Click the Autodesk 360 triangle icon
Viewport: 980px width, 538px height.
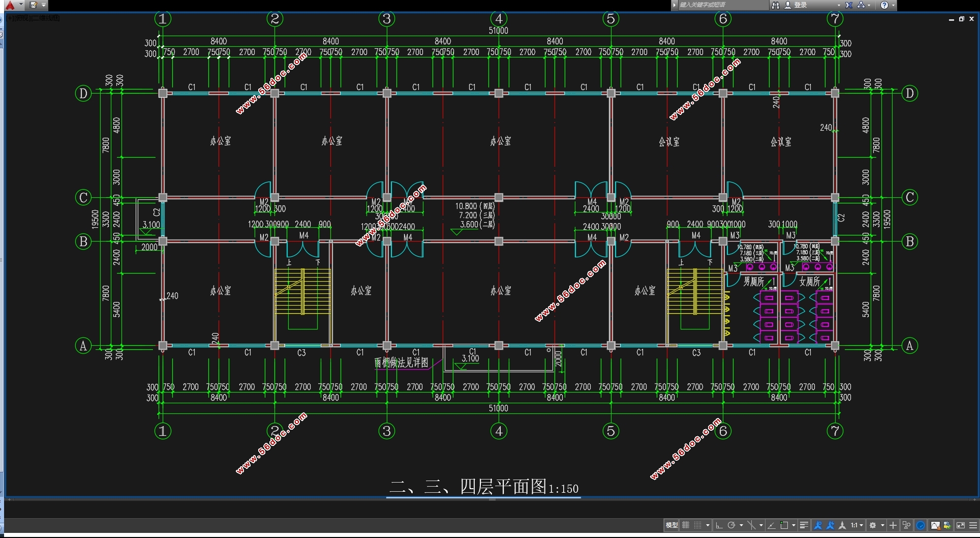861,5
